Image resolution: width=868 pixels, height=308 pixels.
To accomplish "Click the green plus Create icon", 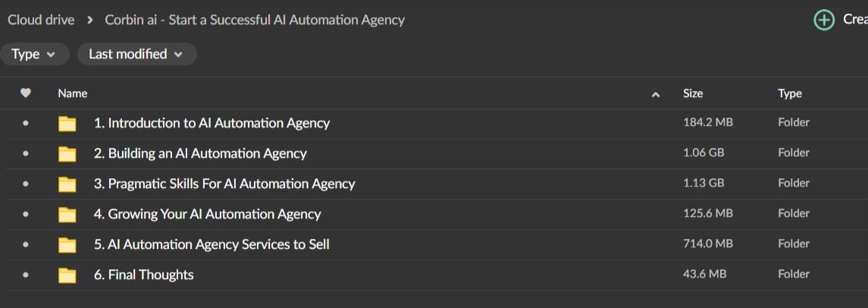I will (x=823, y=20).
